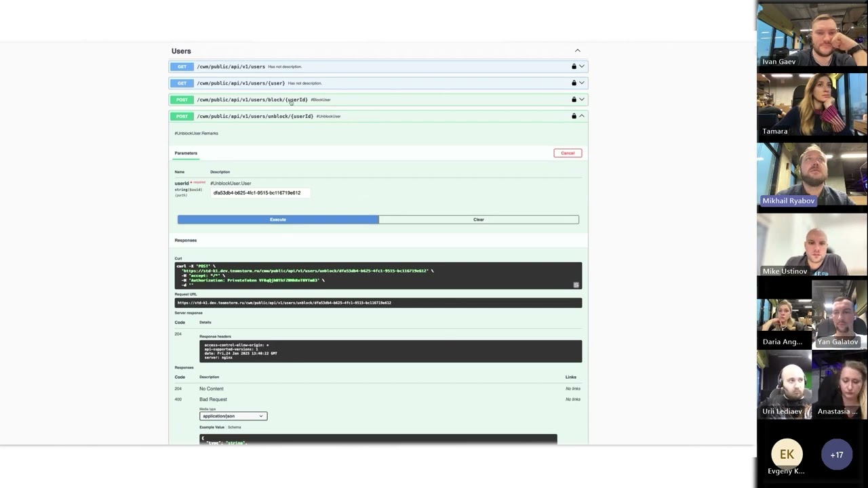Click lock icon on GET /users row

pos(574,66)
